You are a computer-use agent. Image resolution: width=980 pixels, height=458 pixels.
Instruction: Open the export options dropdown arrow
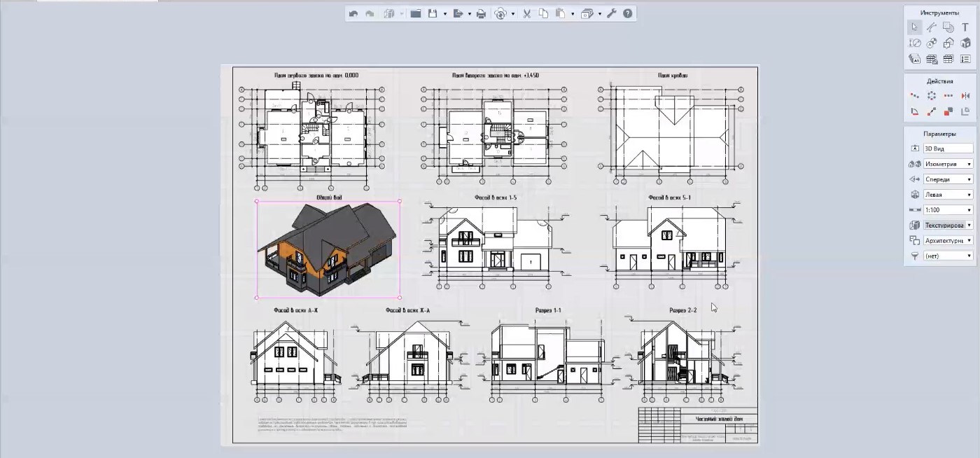coord(470,14)
